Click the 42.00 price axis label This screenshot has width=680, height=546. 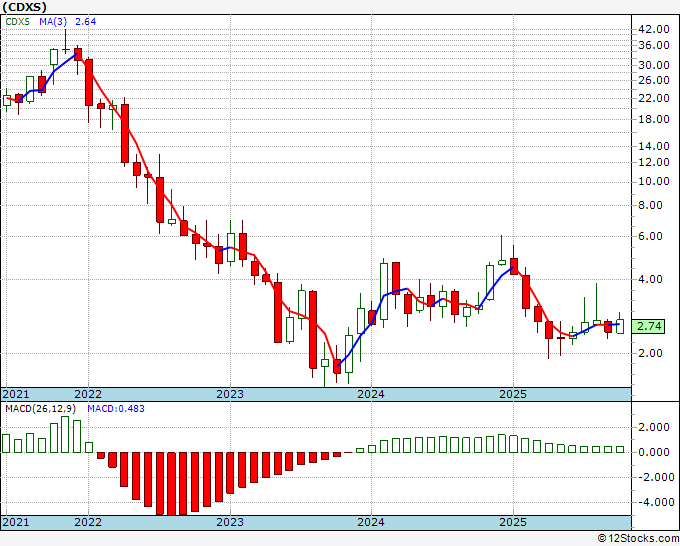[653, 29]
